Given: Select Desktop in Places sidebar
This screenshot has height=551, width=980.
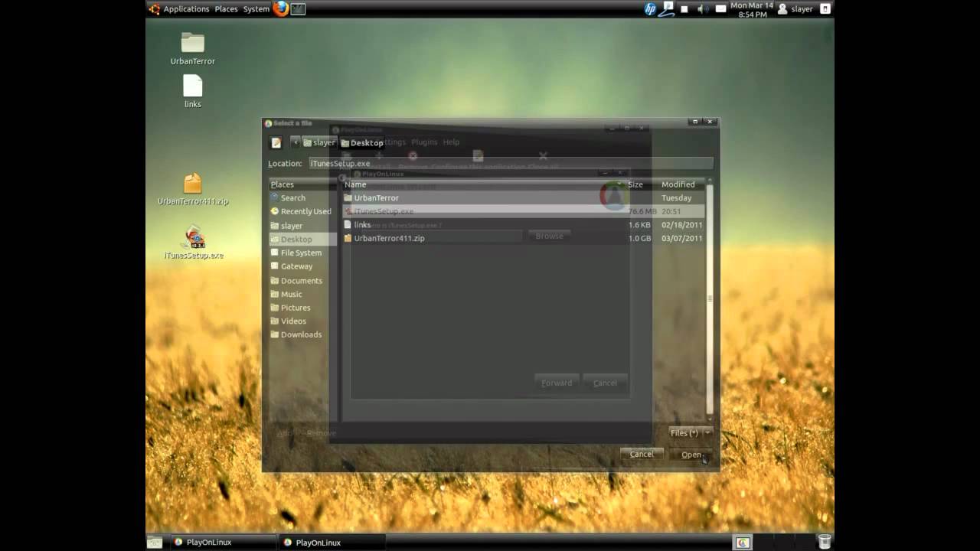Looking at the screenshot, I should click(302, 239).
